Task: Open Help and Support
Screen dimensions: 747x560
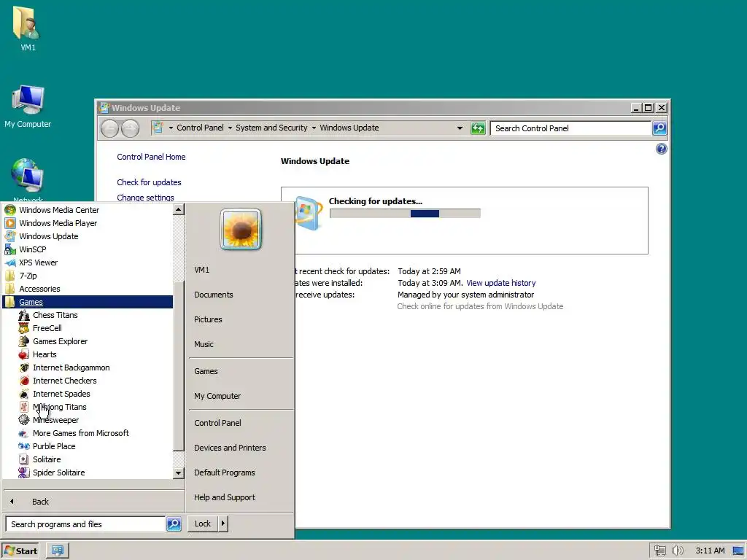Action: (225, 497)
